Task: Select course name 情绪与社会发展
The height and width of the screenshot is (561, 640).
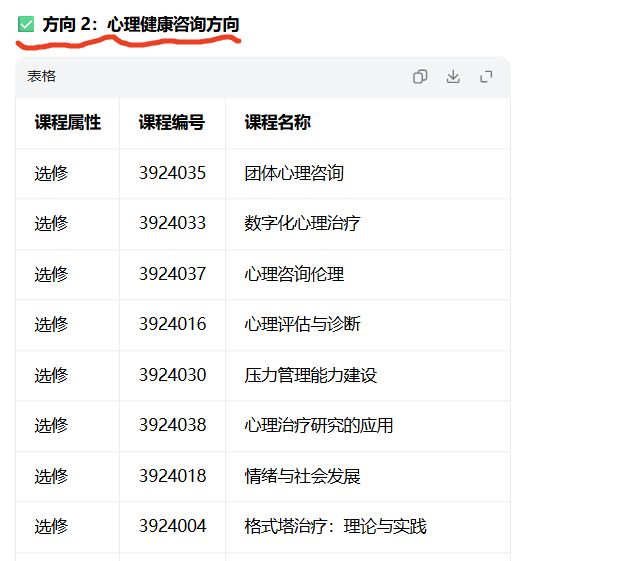Action: pos(302,476)
